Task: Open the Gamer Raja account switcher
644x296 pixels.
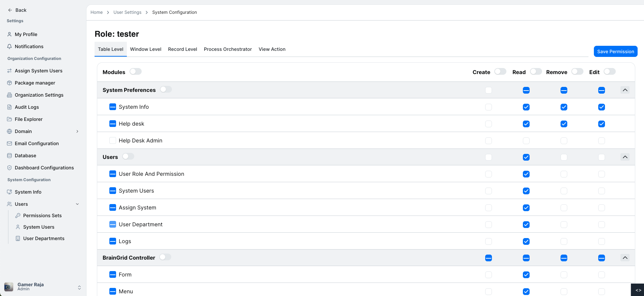Action: 79,287
